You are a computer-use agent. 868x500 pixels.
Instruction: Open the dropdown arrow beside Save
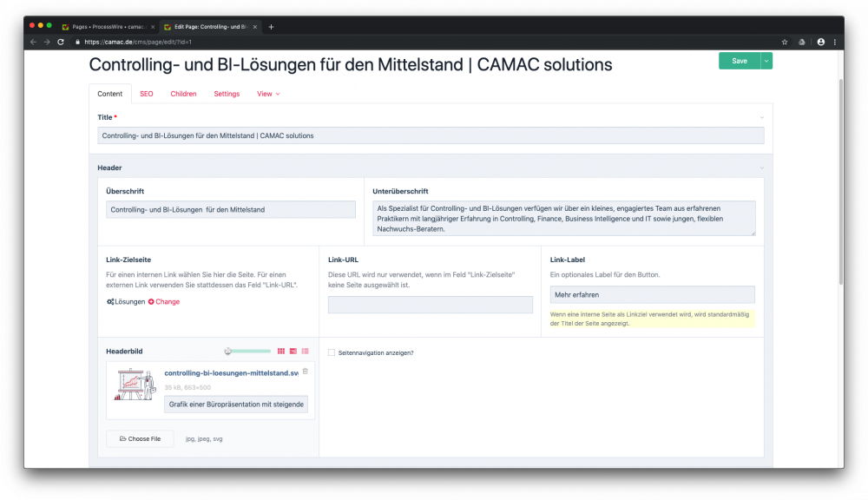pyautogui.click(x=766, y=61)
